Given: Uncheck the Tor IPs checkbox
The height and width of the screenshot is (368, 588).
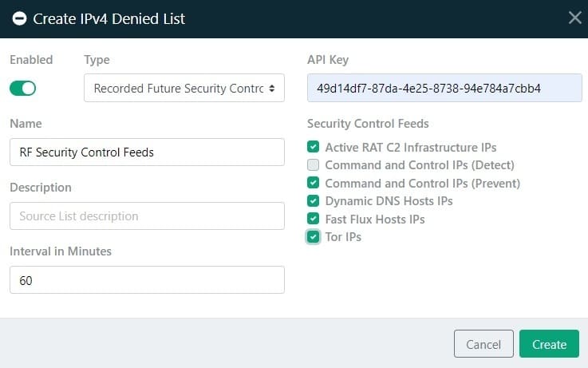Looking at the screenshot, I should click(313, 237).
